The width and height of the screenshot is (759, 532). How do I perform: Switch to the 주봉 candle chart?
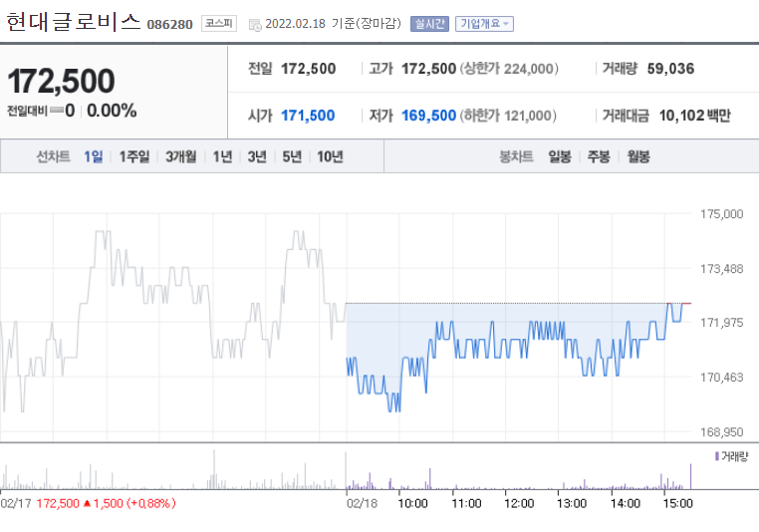tap(599, 156)
